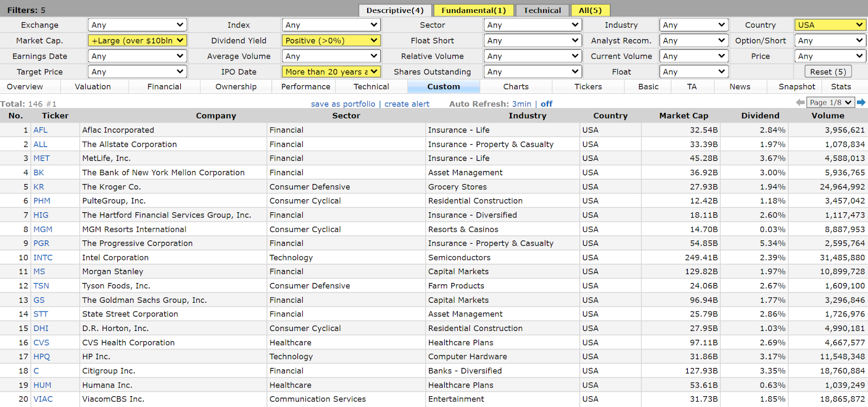This screenshot has width=868, height=407.
Task: Open the IPO Date filter dropdown
Action: (x=331, y=72)
